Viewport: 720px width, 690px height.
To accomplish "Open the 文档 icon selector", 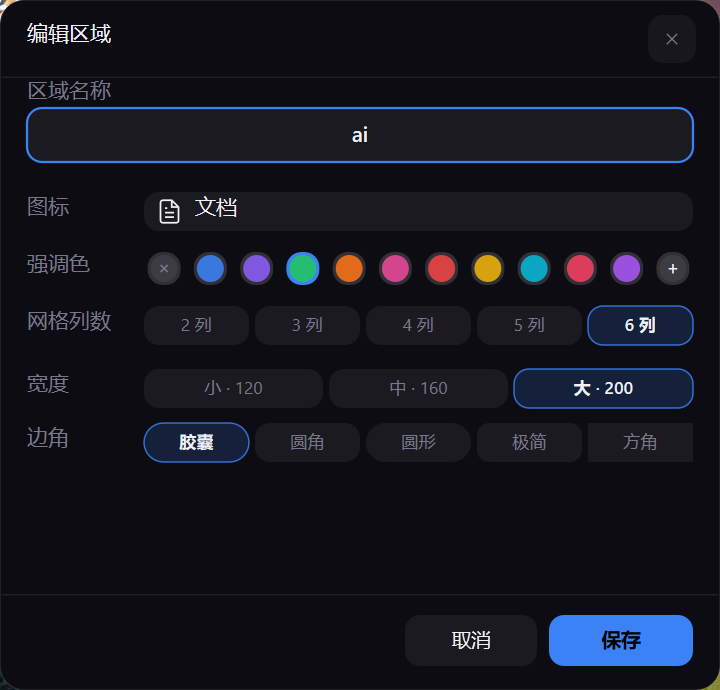I will [418, 211].
